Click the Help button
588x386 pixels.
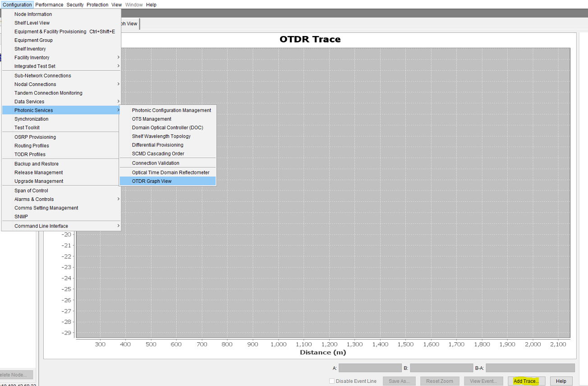point(561,381)
